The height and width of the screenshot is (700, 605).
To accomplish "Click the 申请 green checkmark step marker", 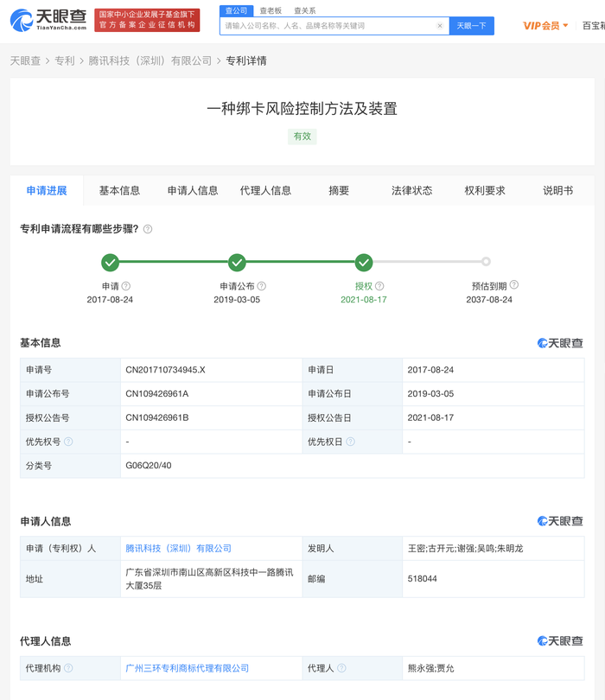I will coord(110,263).
